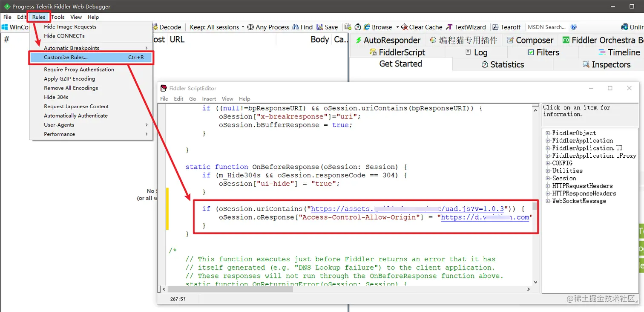Click the WinConfig Windows logo icon
Image resolution: width=644 pixels, height=312 pixels.
click(x=5, y=27)
